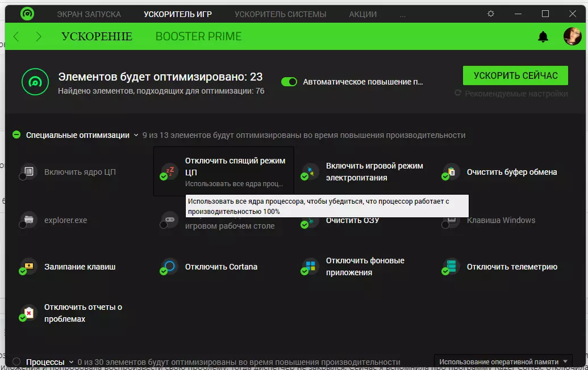Viewport: 588px width, 370px height.
Task: Click Отключить Cortana label
Action: pyautogui.click(x=221, y=267)
